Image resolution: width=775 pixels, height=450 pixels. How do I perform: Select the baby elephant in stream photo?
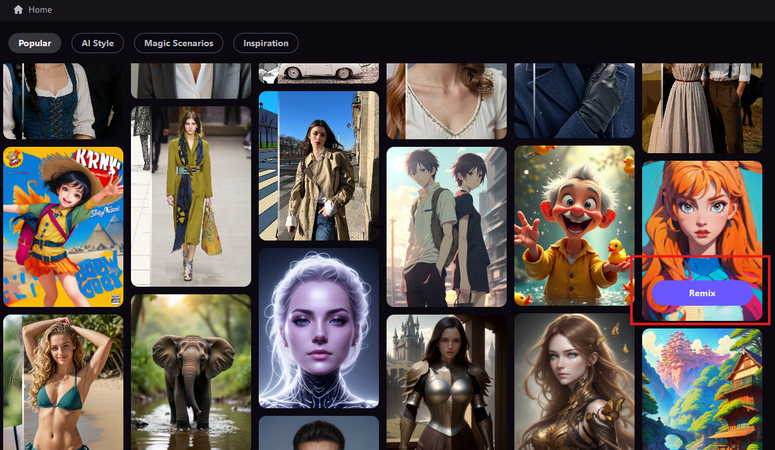coord(191,372)
